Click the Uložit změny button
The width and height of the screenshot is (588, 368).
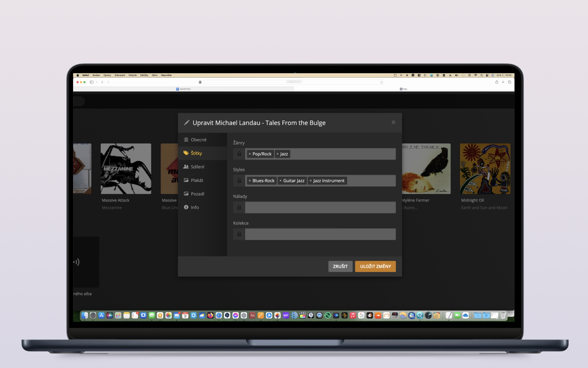(375, 266)
